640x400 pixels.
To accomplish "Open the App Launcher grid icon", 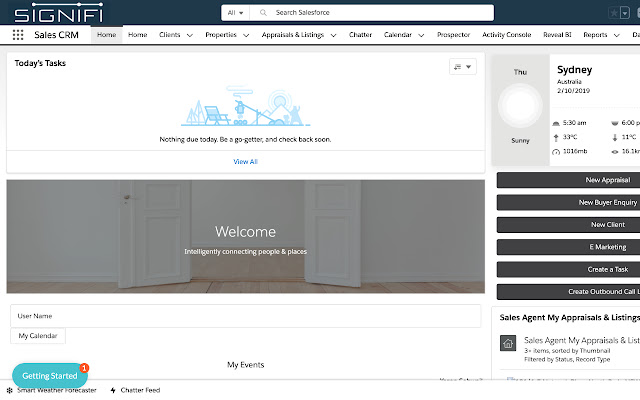I will [18, 35].
